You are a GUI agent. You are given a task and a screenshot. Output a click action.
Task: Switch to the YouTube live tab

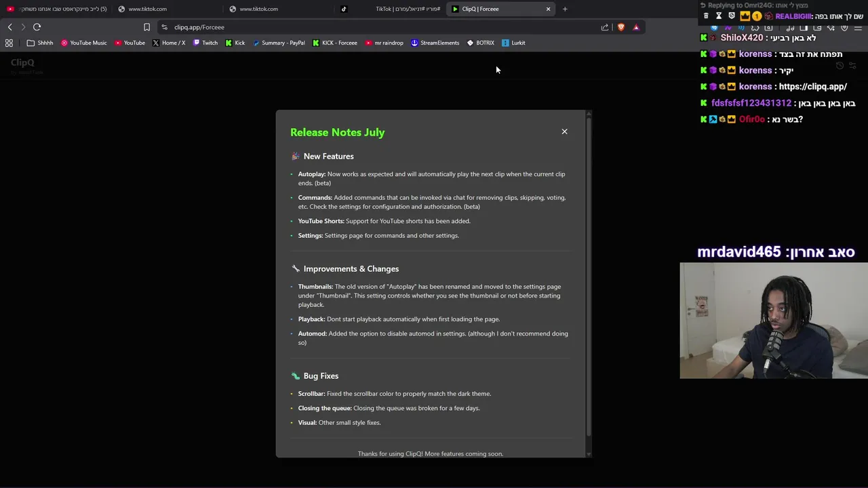click(x=56, y=9)
